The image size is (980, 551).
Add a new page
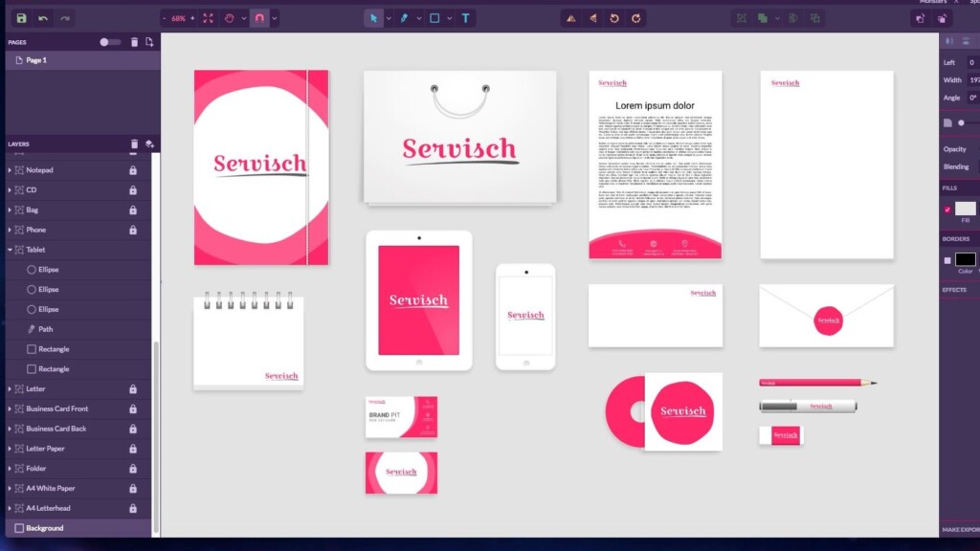click(x=149, y=42)
